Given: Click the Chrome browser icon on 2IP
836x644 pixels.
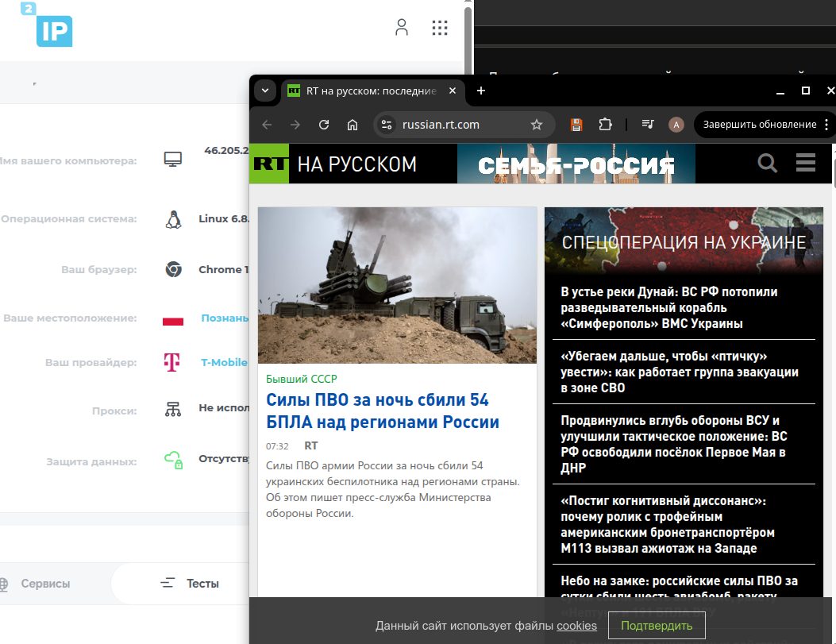Looking at the screenshot, I should (x=173, y=269).
